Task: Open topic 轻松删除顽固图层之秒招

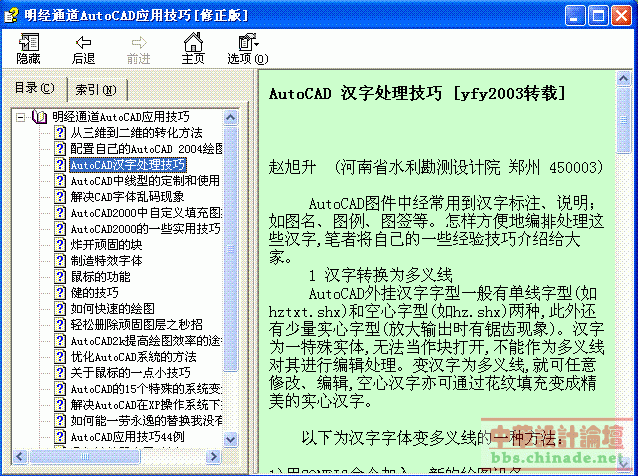Action: click(x=136, y=325)
